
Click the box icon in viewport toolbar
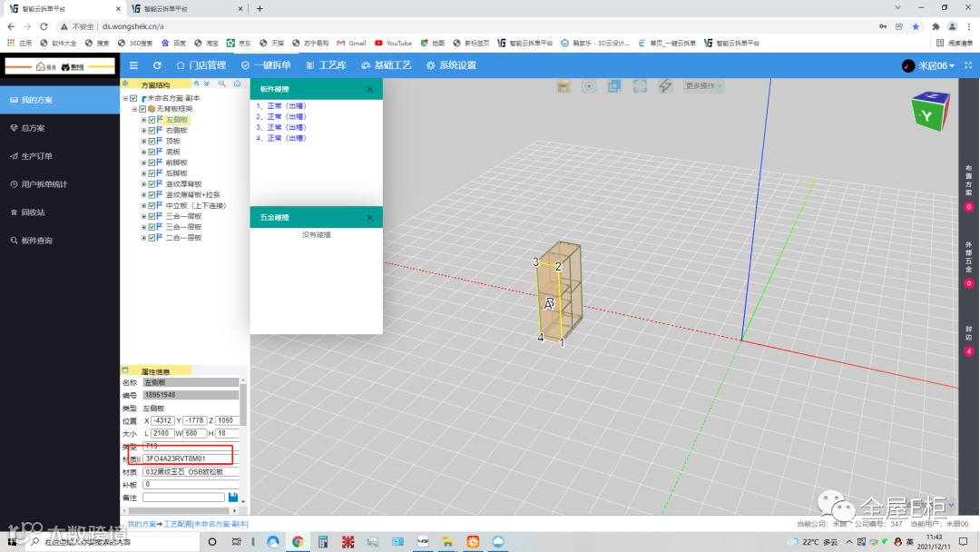coord(563,85)
